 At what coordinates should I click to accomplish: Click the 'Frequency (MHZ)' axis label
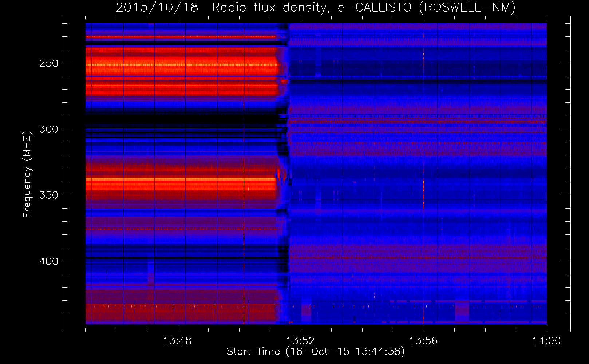coord(27,174)
